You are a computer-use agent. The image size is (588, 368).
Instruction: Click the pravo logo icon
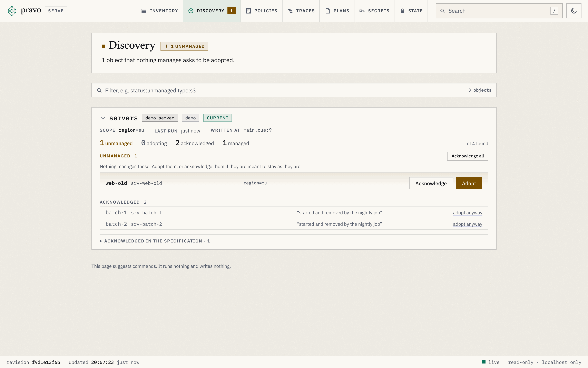[12, 11]
